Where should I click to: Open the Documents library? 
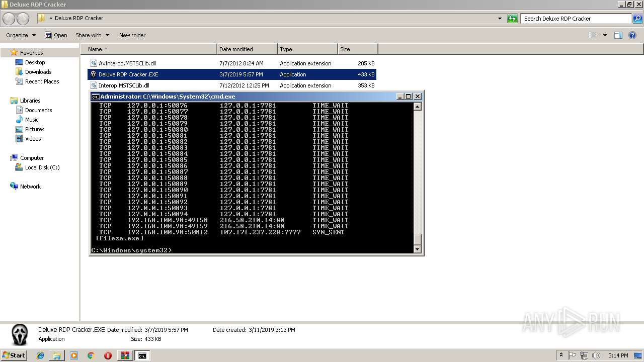38,110
